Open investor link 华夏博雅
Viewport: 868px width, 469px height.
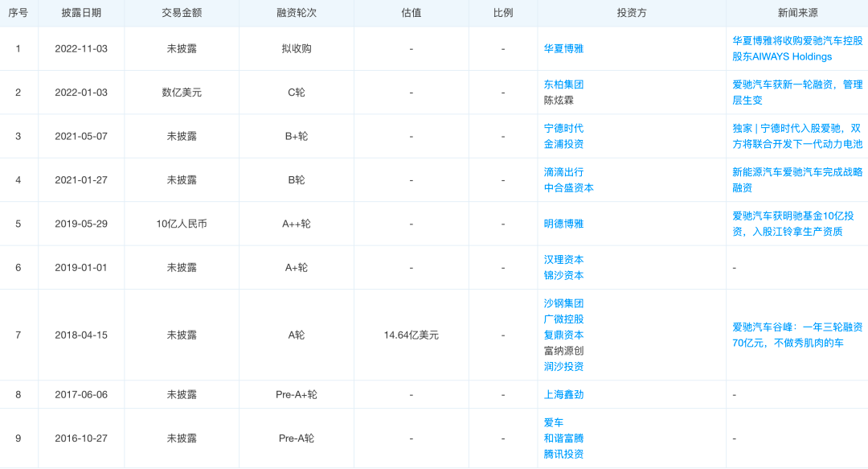click(563, 49)
